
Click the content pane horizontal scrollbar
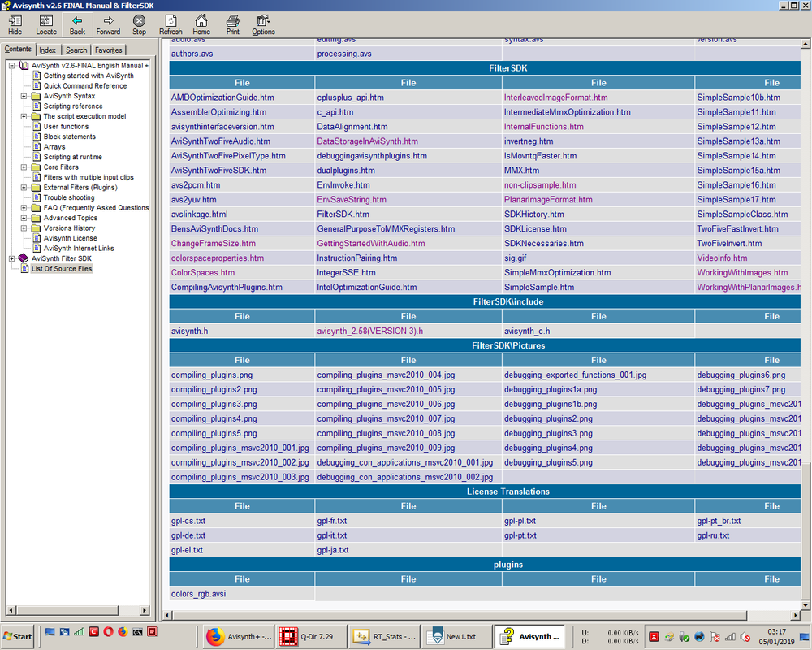[x=460, y=615]
